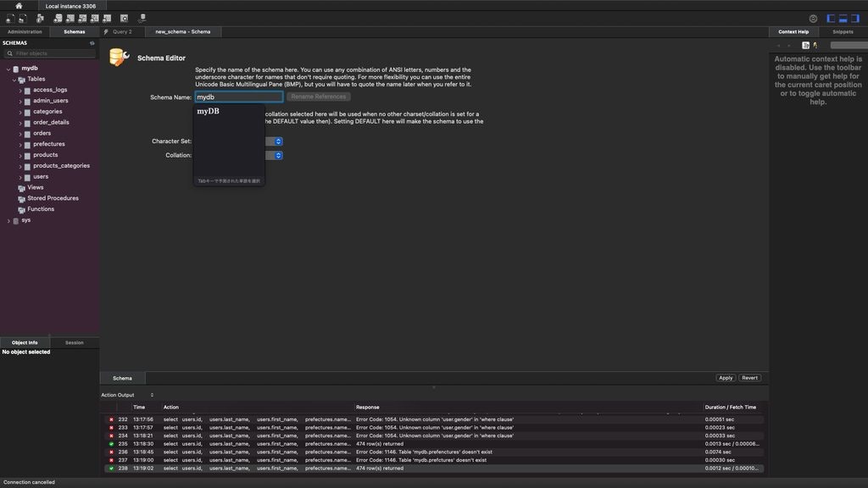
Task: Open the Context Help tab
Action: click(x=793, y=32)
